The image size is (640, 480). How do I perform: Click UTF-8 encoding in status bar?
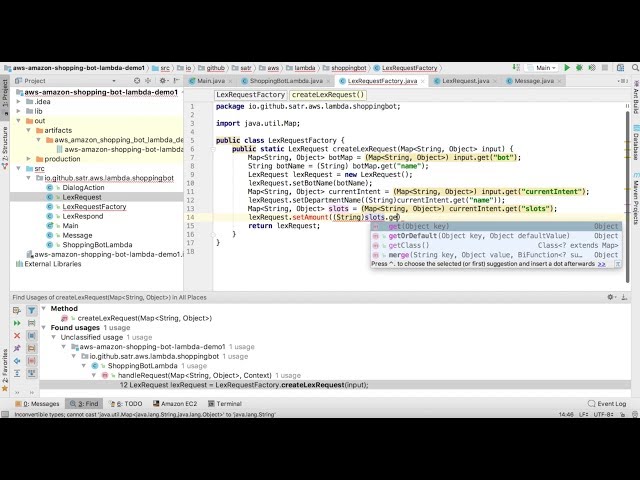click(x=604, y=414)
